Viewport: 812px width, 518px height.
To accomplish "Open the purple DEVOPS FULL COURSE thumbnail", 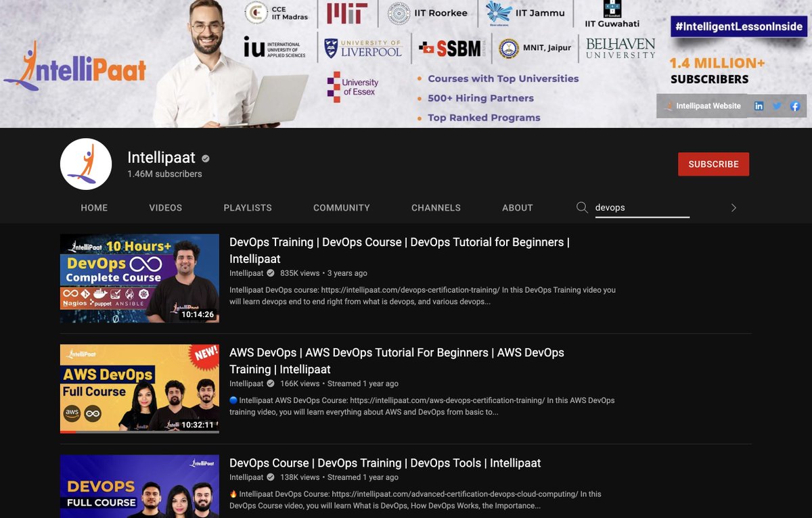I will click(139, 486).
